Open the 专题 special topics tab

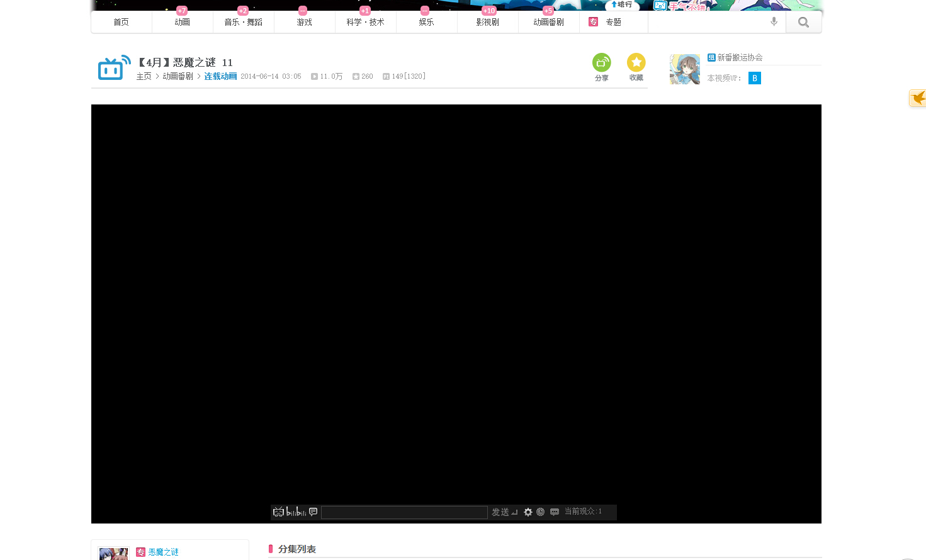[x=613, y=22]
